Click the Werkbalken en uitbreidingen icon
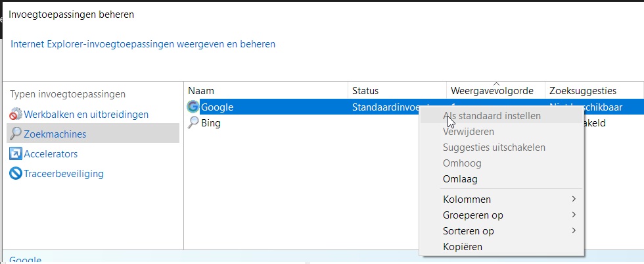Screen dimensions: 644x264 point(16,115)
